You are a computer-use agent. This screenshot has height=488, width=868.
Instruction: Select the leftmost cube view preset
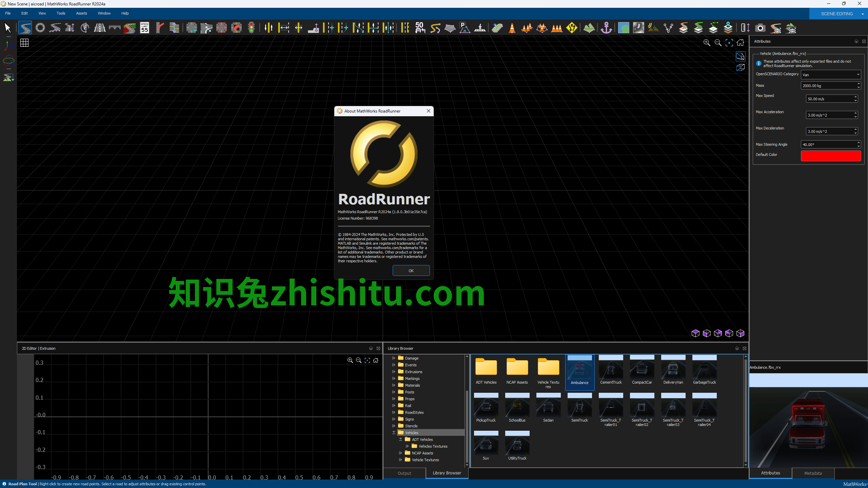(x=695, y=333)
